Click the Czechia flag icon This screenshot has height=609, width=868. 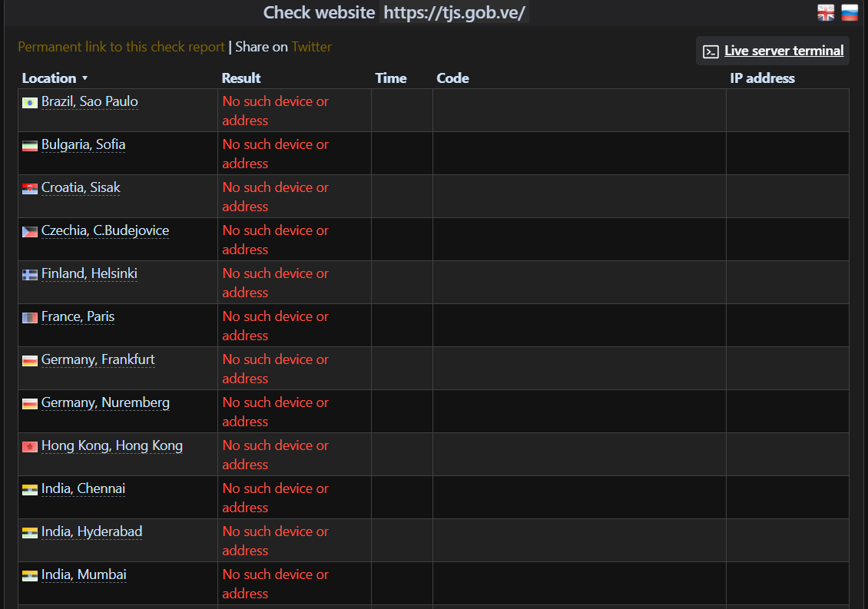pyautogui.click(x=30, y=231)
